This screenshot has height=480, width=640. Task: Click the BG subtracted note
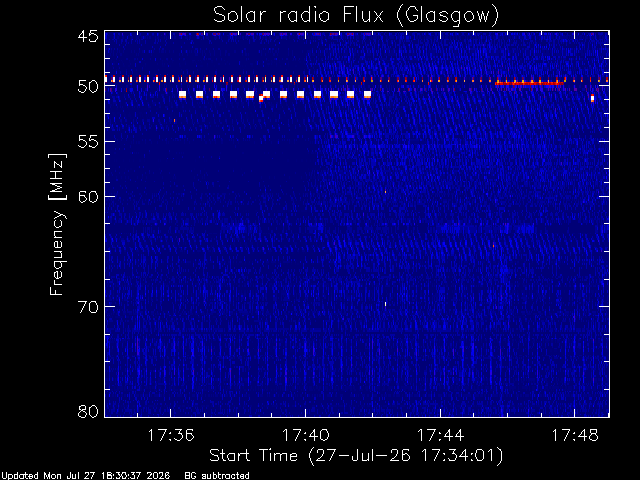tap(217, 476)
